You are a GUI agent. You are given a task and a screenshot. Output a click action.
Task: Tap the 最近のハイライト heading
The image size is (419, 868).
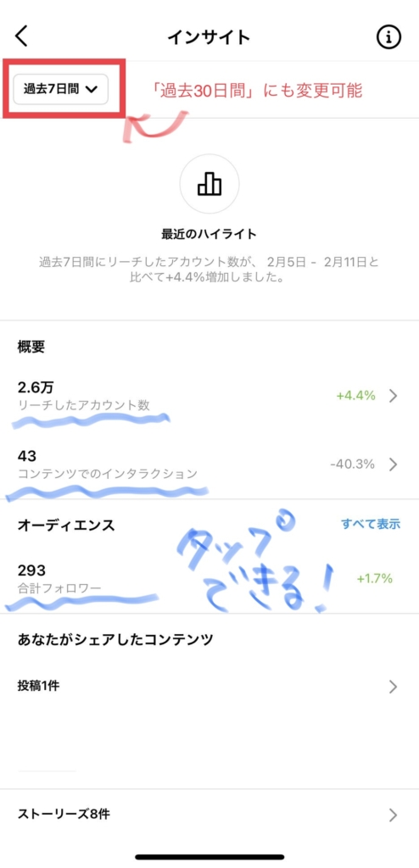[209, 234]
